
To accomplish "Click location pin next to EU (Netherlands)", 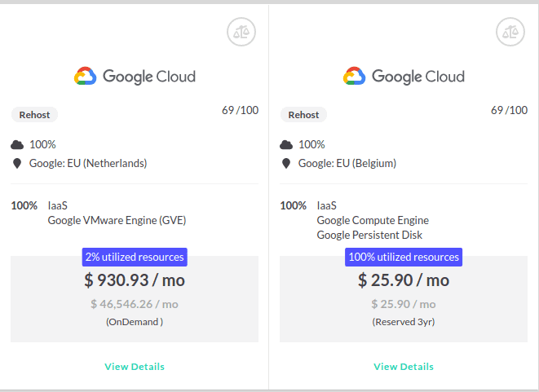I will tap(17, 164).
